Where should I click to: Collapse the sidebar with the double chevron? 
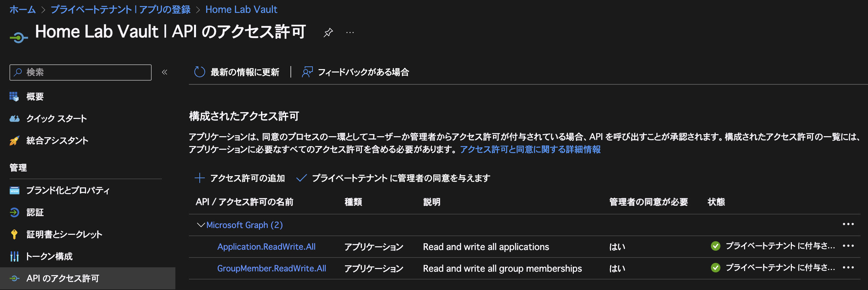pyautogui.click(x=165, y=72)
